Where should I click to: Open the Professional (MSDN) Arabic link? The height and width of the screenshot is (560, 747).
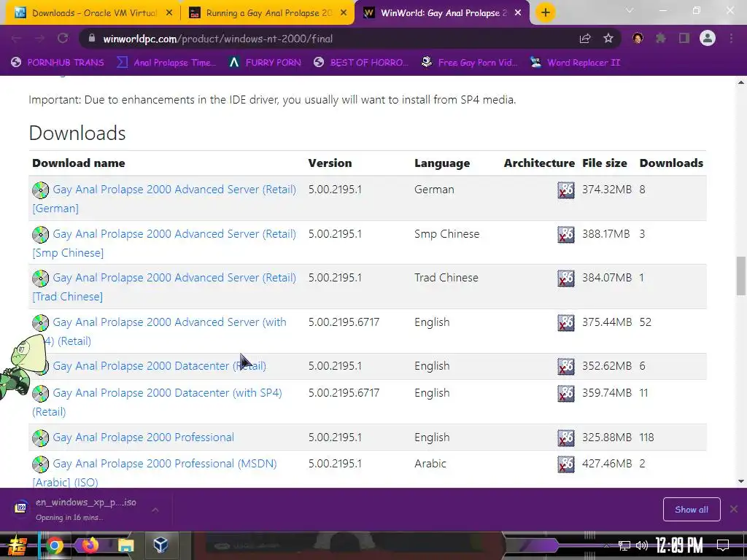(155, 472)
